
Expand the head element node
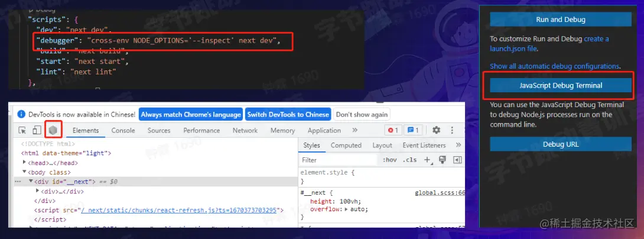[25, 163]
